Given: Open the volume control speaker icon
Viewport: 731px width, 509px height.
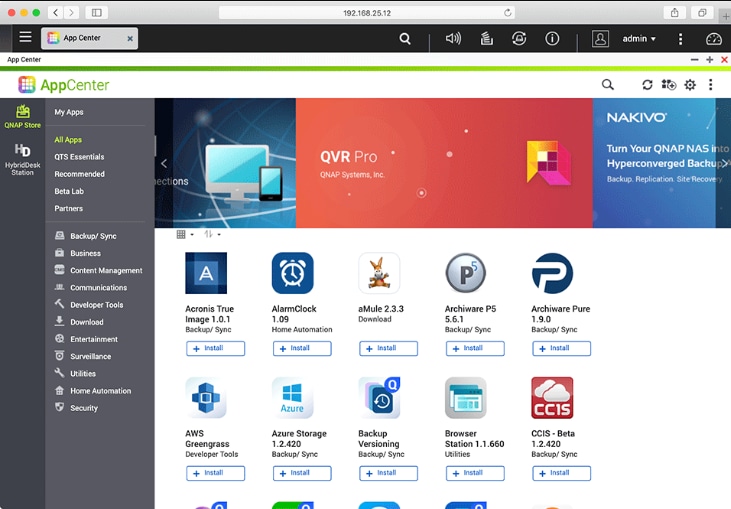Looking at the screenshot, I should click(453, 38).
